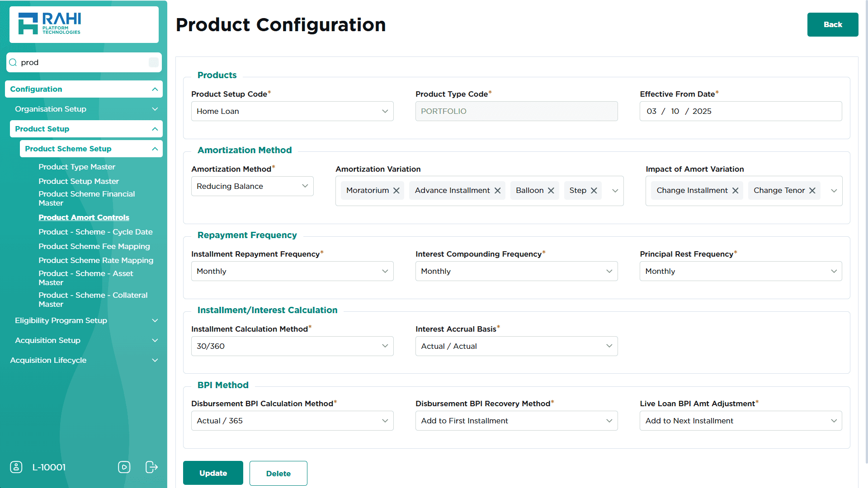Remove the Moratorium tag
Viewport: 868px width, 488px height.
[396, 191]
